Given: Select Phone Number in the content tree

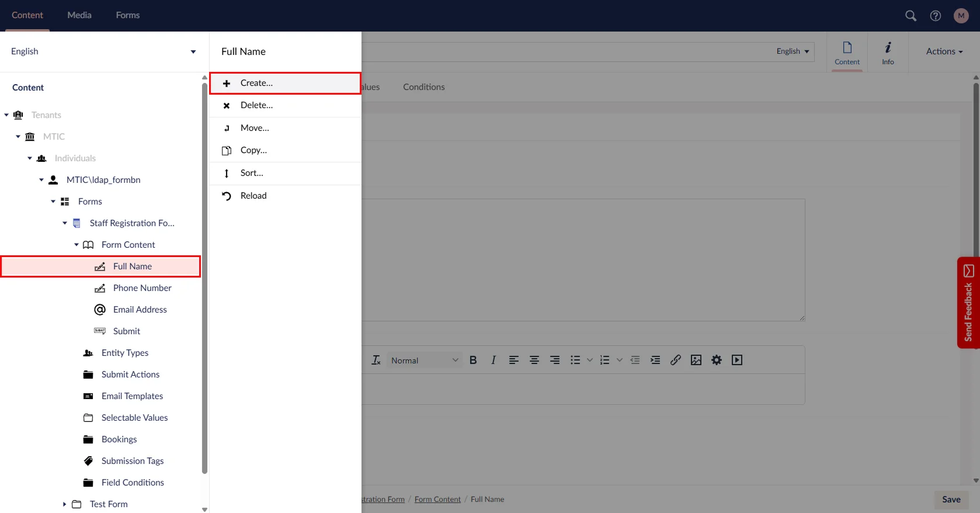Looking at the screenshot, I should [x=142, y=288].
